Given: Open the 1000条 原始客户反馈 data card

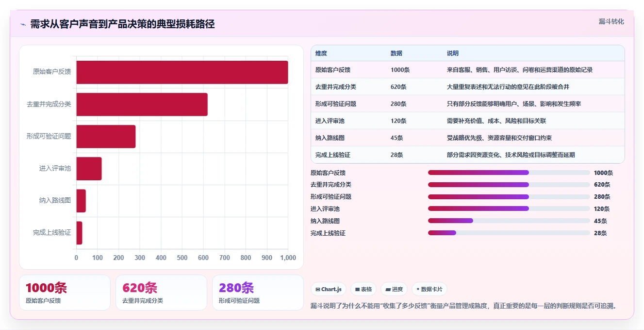Looking at the screenshot, I should (x=65, y=293).
